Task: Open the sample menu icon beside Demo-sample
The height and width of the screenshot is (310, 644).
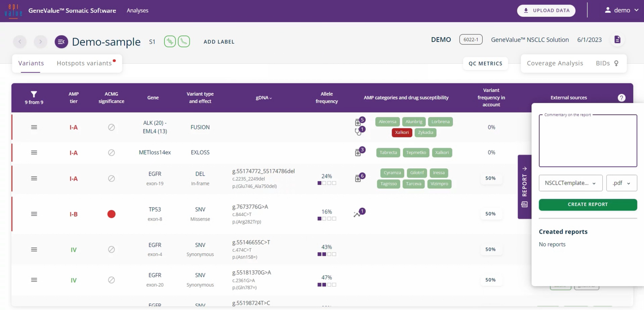Action: point(61,42)
